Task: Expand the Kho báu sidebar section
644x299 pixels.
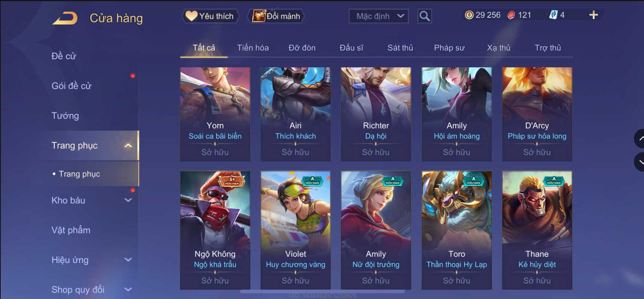Action: point(128,200)
